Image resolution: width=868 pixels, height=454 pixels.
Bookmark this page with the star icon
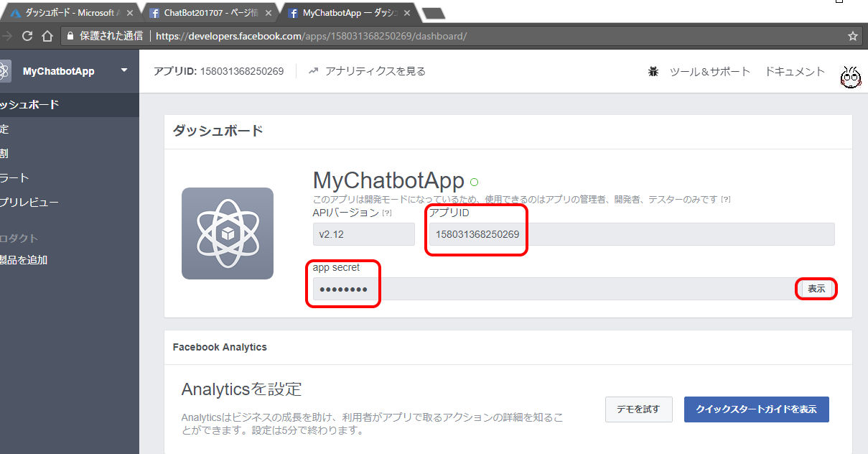[x=853, y=36]
